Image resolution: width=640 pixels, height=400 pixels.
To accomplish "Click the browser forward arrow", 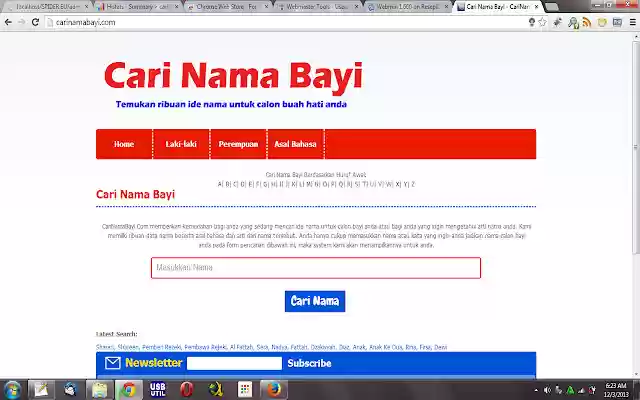I will point(22,22).
